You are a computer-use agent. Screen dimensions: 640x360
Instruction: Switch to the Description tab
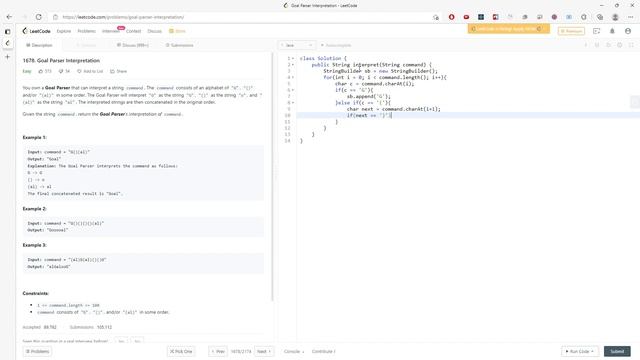pos(39,45)
